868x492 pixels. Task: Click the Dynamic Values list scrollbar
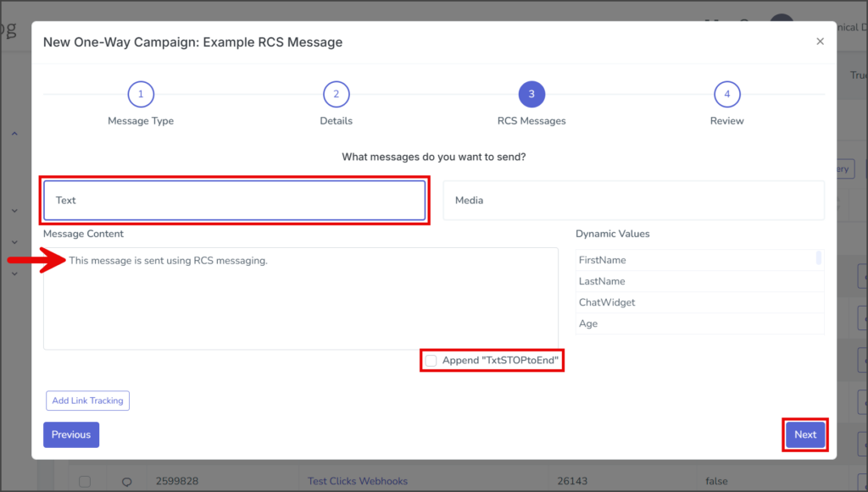click(x=819, y=258)
